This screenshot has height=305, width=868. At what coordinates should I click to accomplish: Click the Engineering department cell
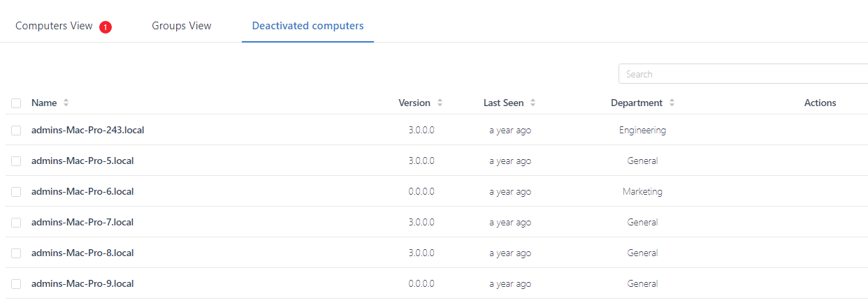coord(642,130)
